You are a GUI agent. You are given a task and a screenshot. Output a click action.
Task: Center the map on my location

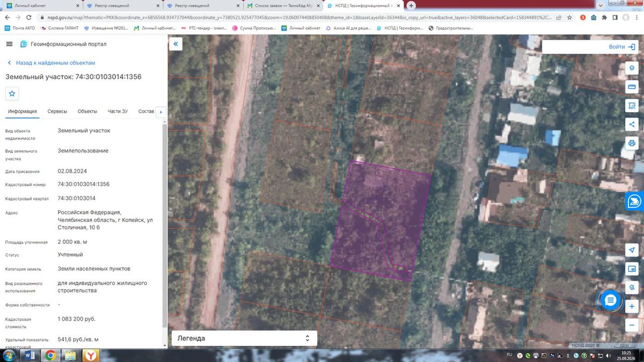(632, 250)
